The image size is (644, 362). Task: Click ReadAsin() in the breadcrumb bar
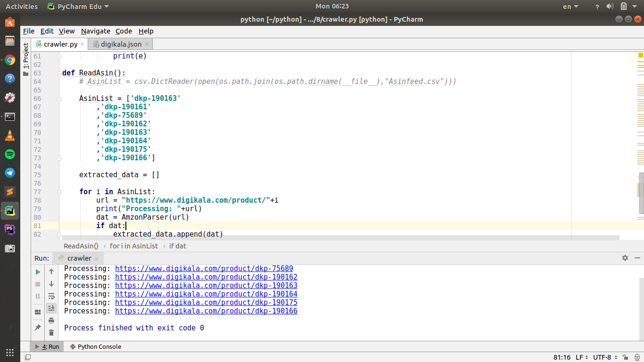click(81, 246)
